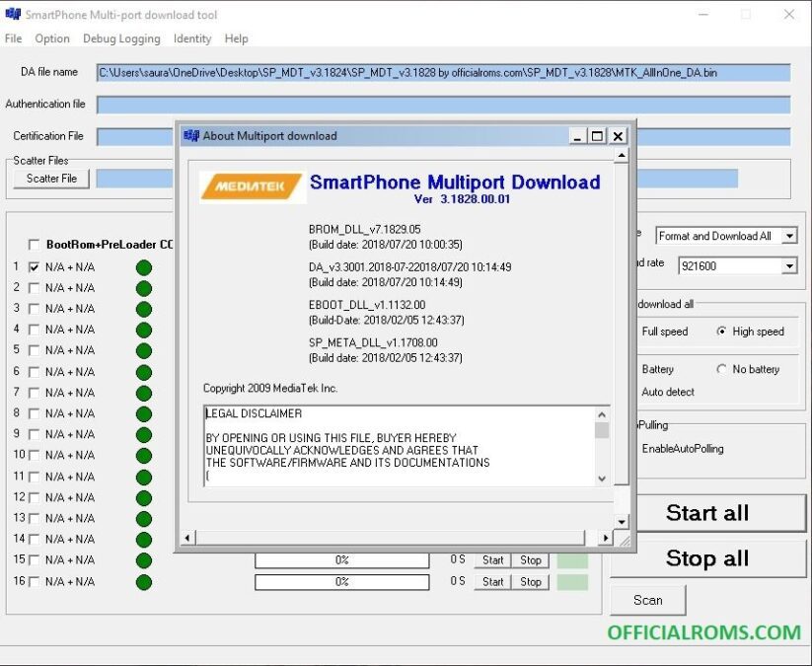Open the Help menu
Screen dimensions: 812x666
[x=236, y=38]
